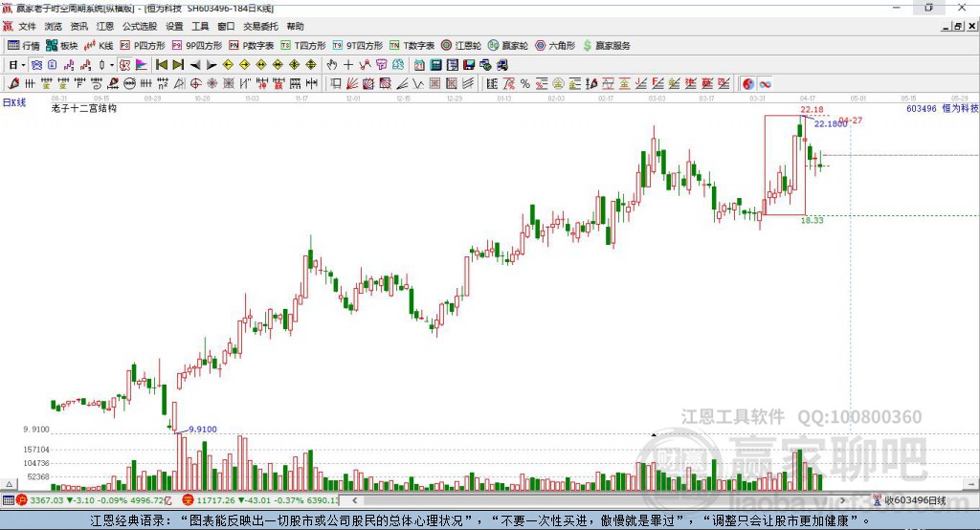The height and width of the screenshot is (530, 980).
Task: Click the red-blue infinity icon
Action: 765,83
